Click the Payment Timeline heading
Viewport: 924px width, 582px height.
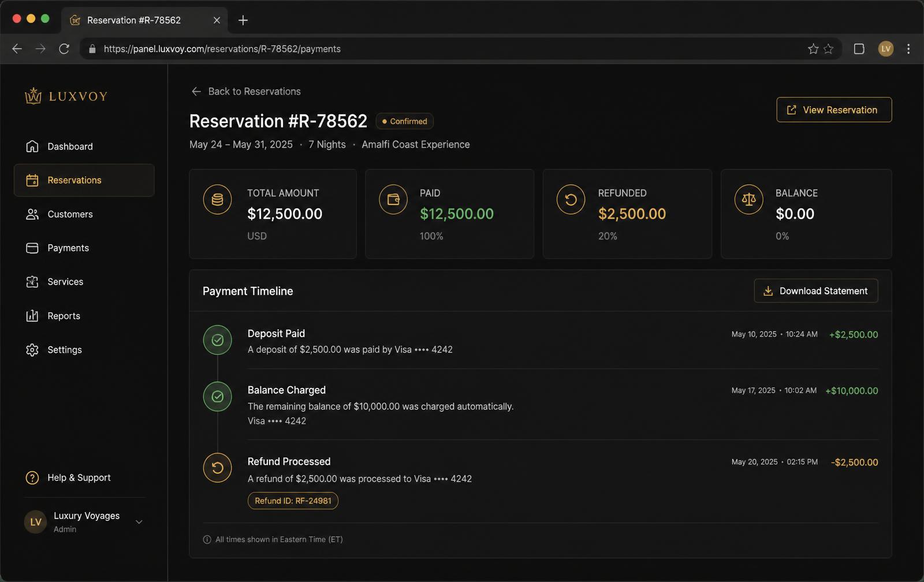point(248,291)
